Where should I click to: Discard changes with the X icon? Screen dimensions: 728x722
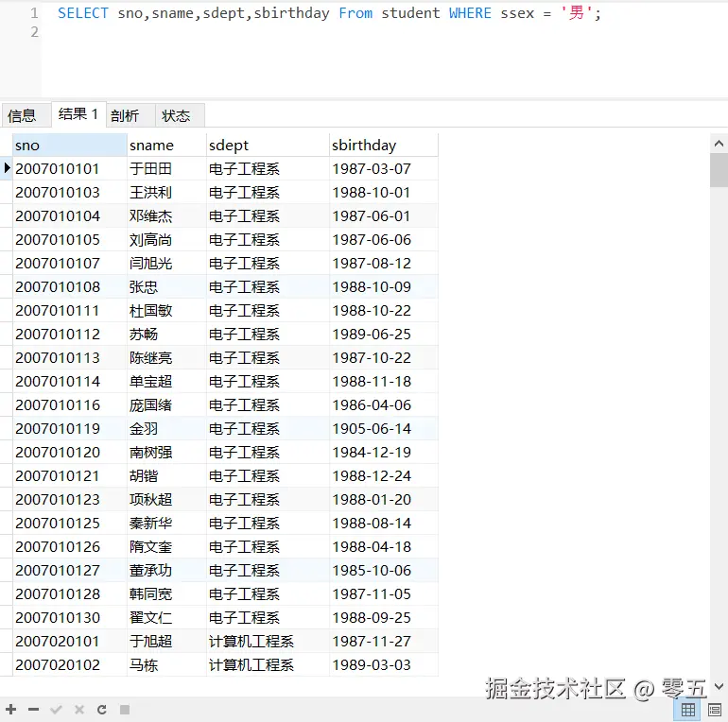click(78, 709)
